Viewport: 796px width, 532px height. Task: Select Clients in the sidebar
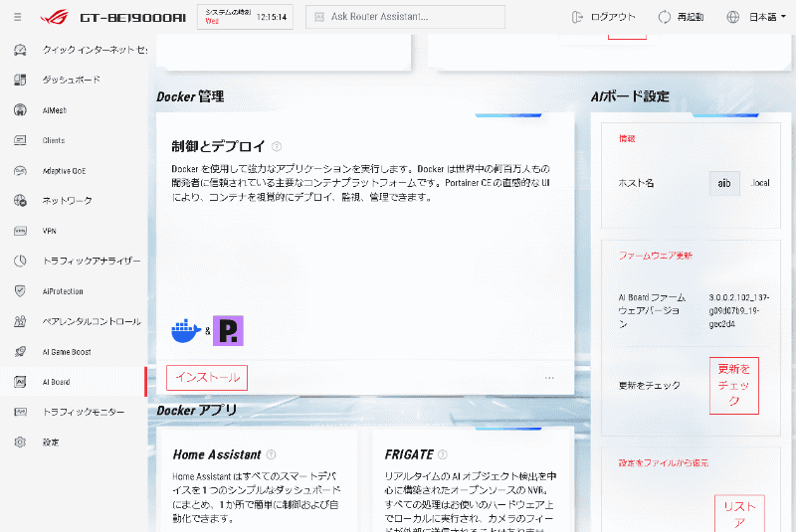click(54, 140)
